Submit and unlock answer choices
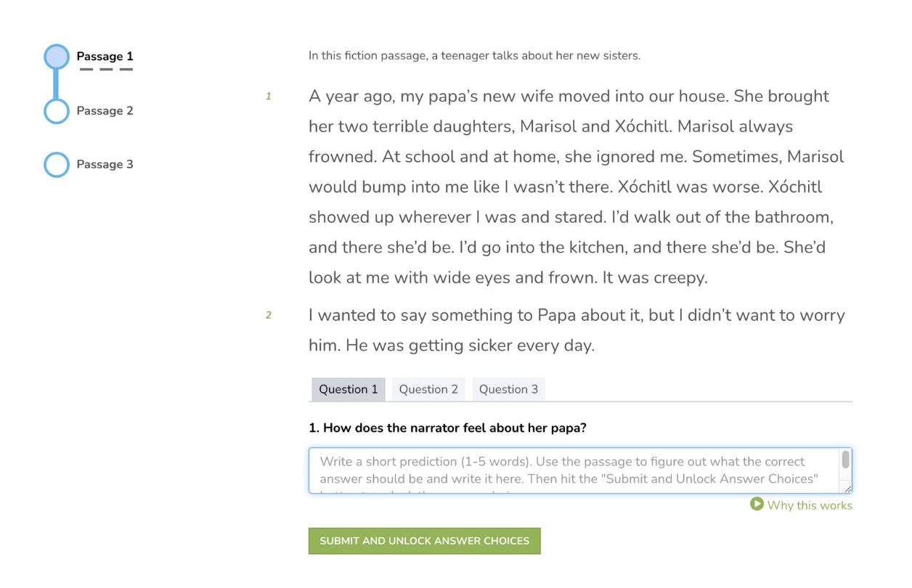The image size is (912, 588). coord(425,541)
